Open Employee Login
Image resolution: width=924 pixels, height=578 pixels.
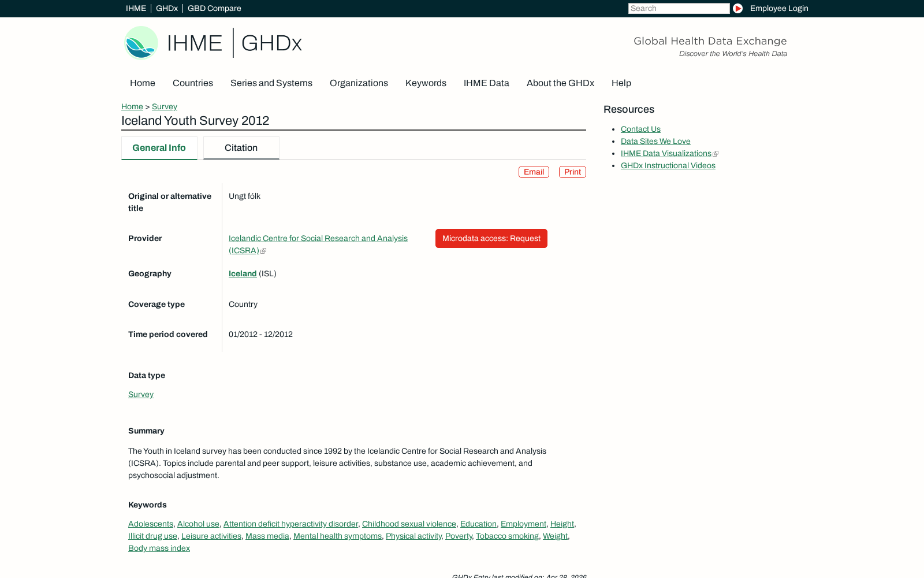click(x=779, y=8)
